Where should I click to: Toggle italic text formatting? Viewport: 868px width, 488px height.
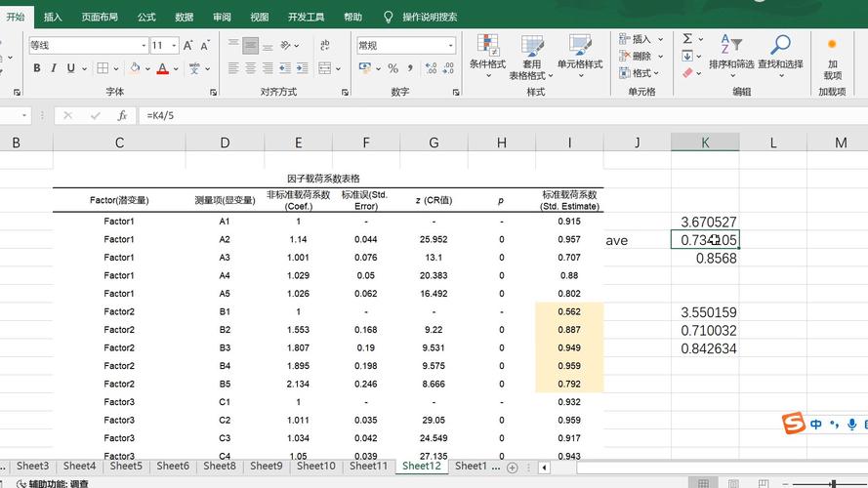click(55, 68)
